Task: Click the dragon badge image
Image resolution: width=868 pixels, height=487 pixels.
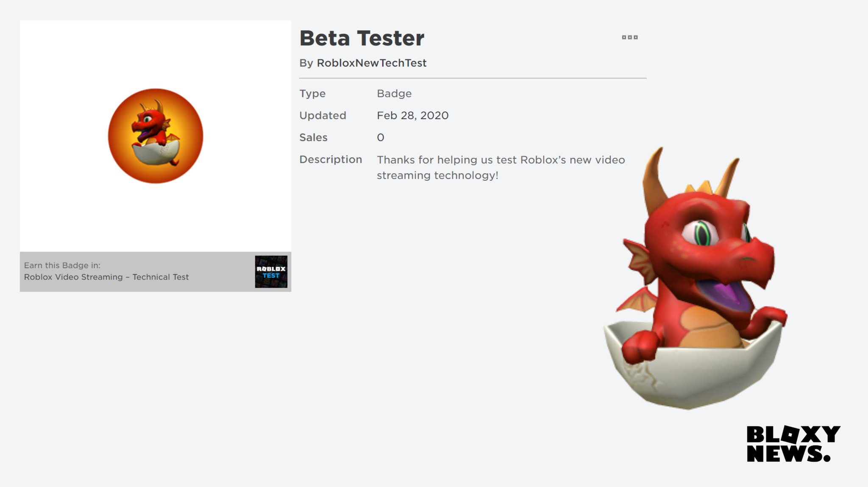Action: [156, 136]
